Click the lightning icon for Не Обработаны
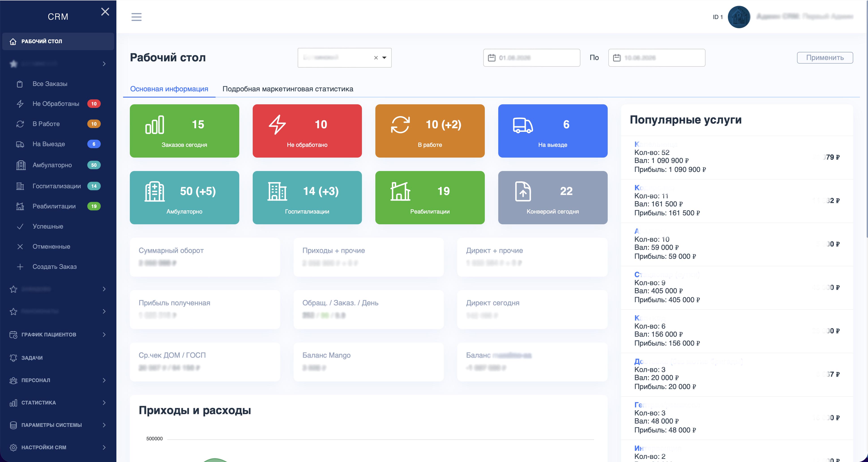Screen dimensions: 868x462 pyautogui.click(x=20, y=104)
